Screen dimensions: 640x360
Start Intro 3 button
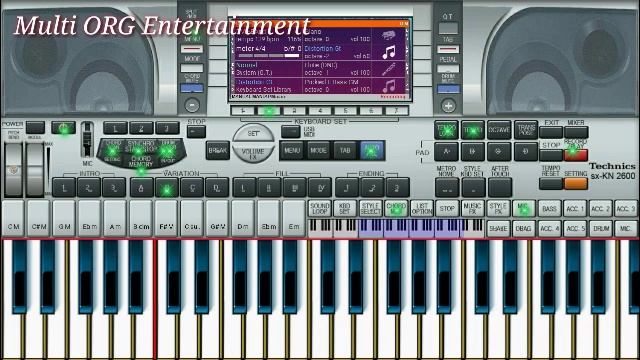[114, 188]
